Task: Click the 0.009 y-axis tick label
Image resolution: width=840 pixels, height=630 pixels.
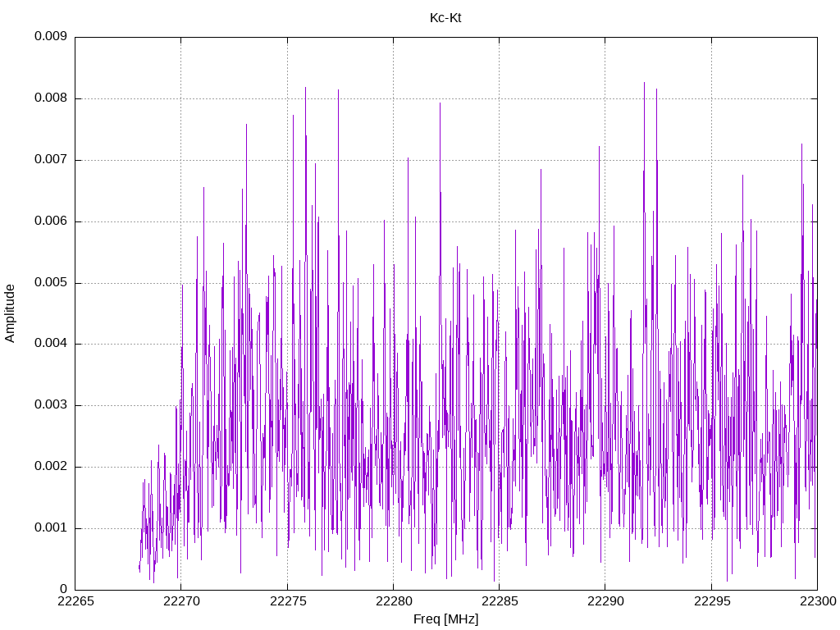Action: click(x=51, y=36)
